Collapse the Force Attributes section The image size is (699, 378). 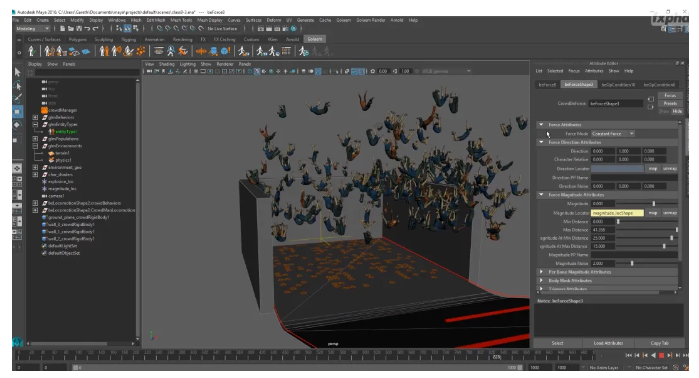pos(541,125)
